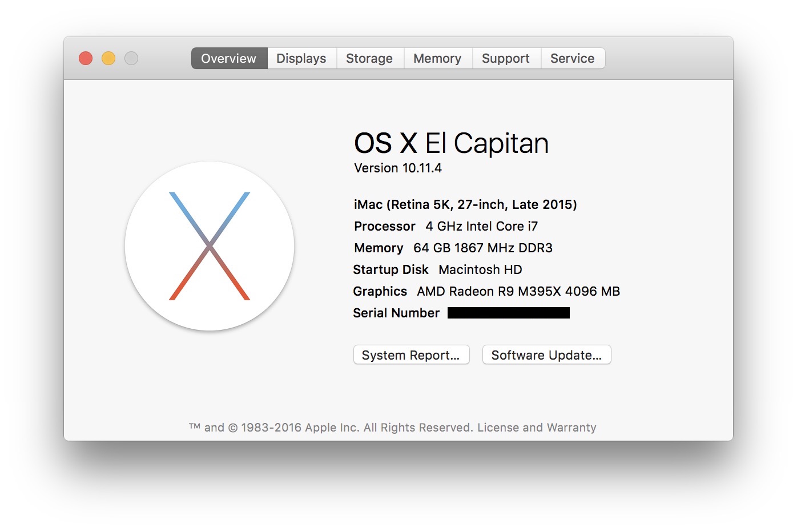Close the About This Mac window

click(86, 58)
